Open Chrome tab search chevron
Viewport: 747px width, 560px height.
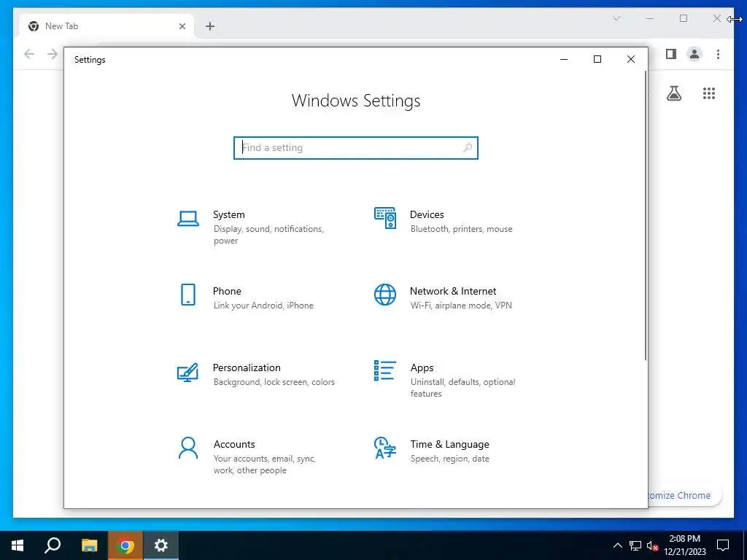(616, 18)
